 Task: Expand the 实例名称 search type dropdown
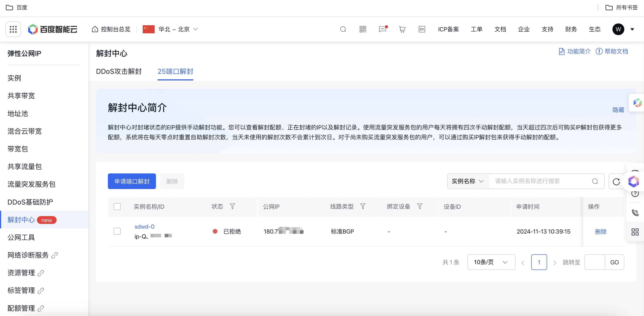[467, 181]
